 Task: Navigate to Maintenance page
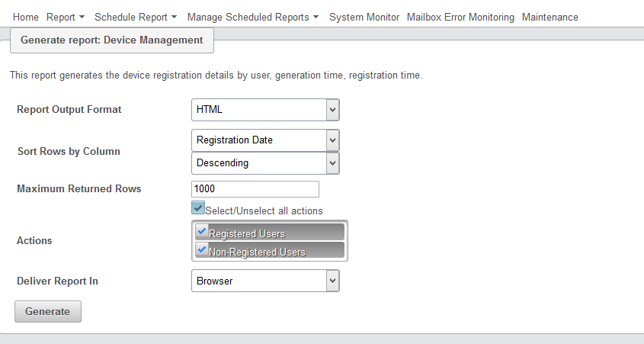(549, 17)
